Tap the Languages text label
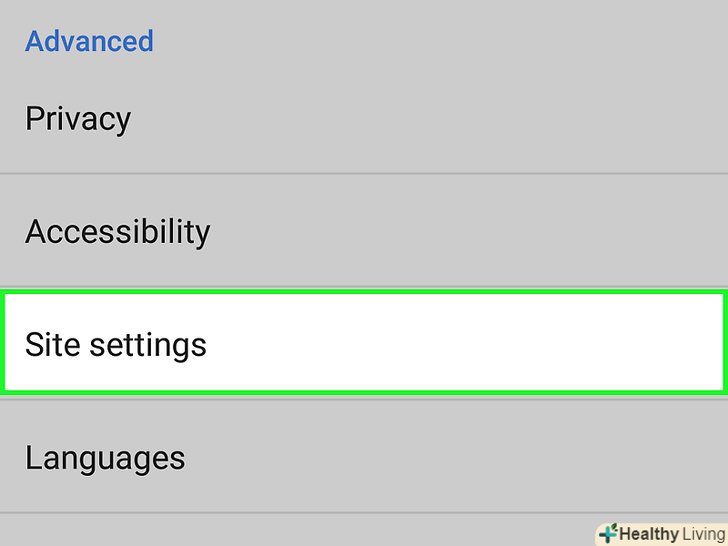 (105, 458)
